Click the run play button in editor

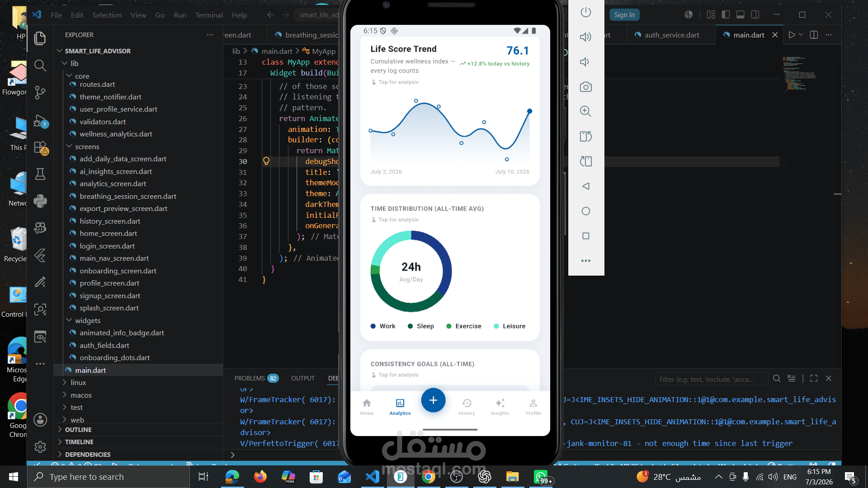pos(792,35)
